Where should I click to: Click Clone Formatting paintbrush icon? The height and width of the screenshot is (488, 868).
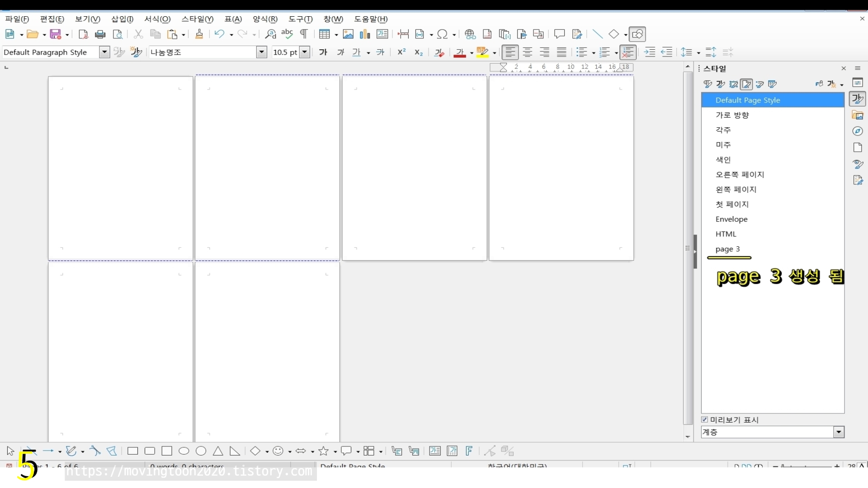pos(199,34)
